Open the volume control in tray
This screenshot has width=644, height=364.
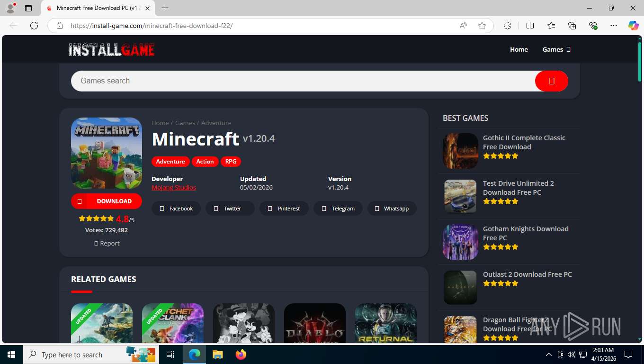point(572,355)
